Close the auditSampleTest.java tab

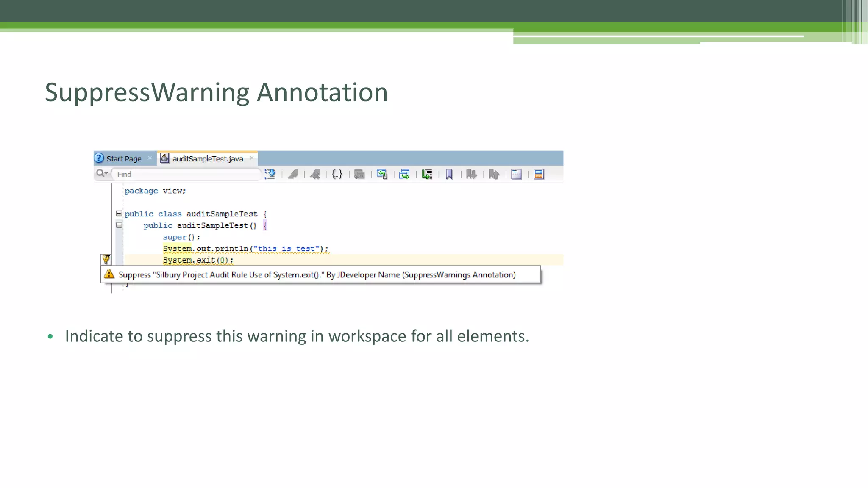pos(252,158)
